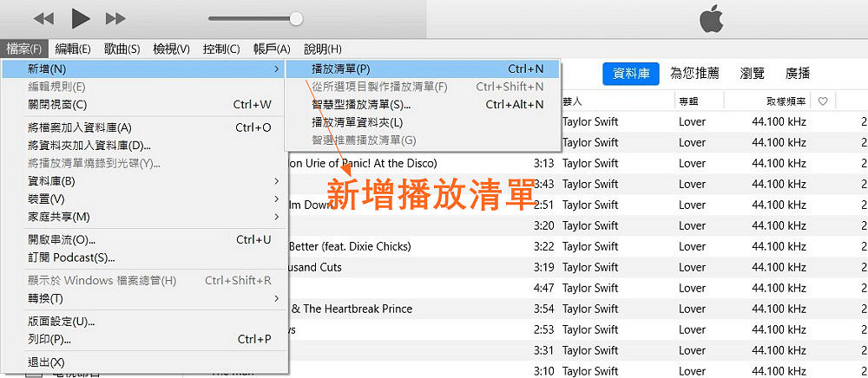Image resolution: width=868 pixels, height=378 pixels.
Task: Select 播放清單資料夾(L) menu entry
Action: (357, 122)
